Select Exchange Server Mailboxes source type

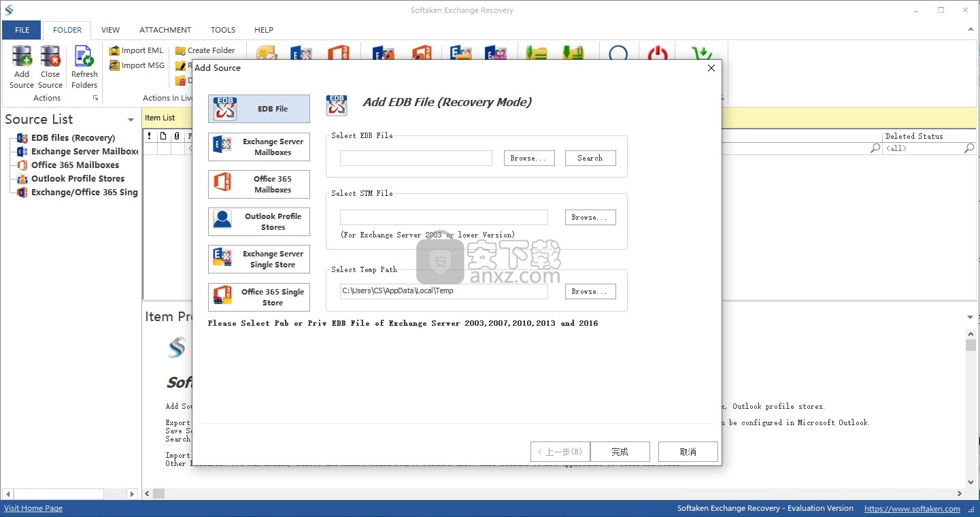click(259, 147)
